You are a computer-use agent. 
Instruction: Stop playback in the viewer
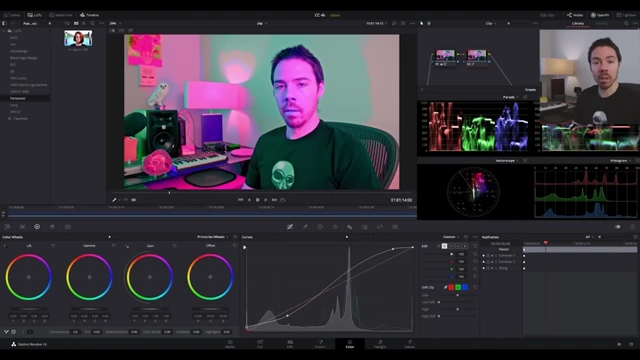(x=258, y=200)
